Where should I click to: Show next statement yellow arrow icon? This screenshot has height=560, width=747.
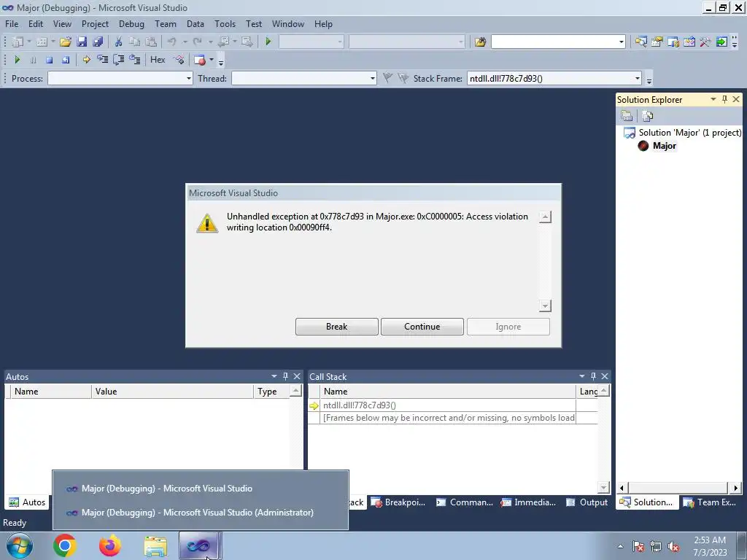[x=86, y=60]
